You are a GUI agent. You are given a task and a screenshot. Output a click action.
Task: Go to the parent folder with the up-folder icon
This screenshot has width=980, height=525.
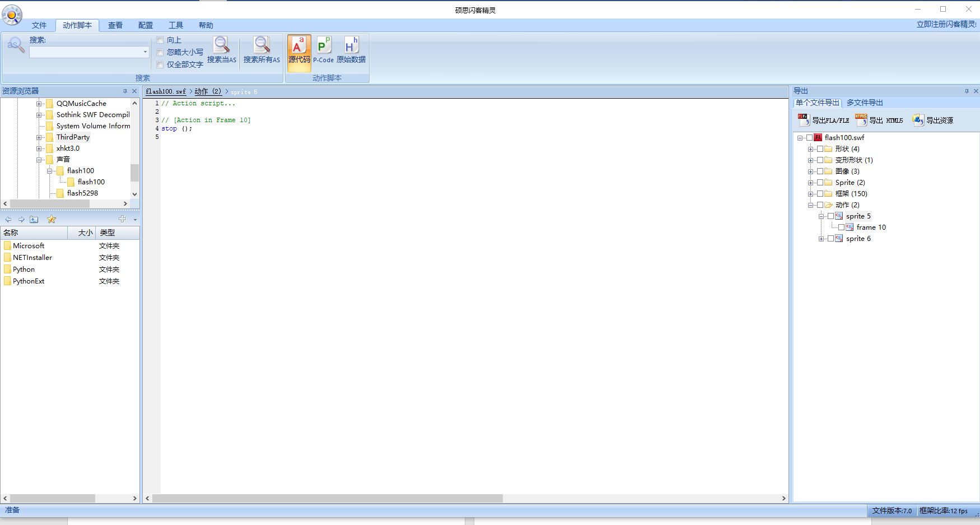34,219
